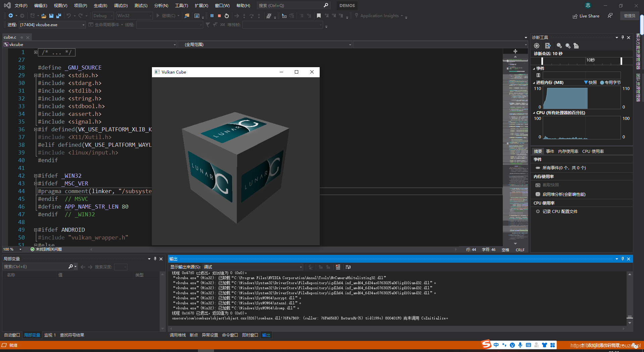Stop debugging with the red square button
Image resolution: width=644 pixels, height=352 pixels.
pos(219,16)
